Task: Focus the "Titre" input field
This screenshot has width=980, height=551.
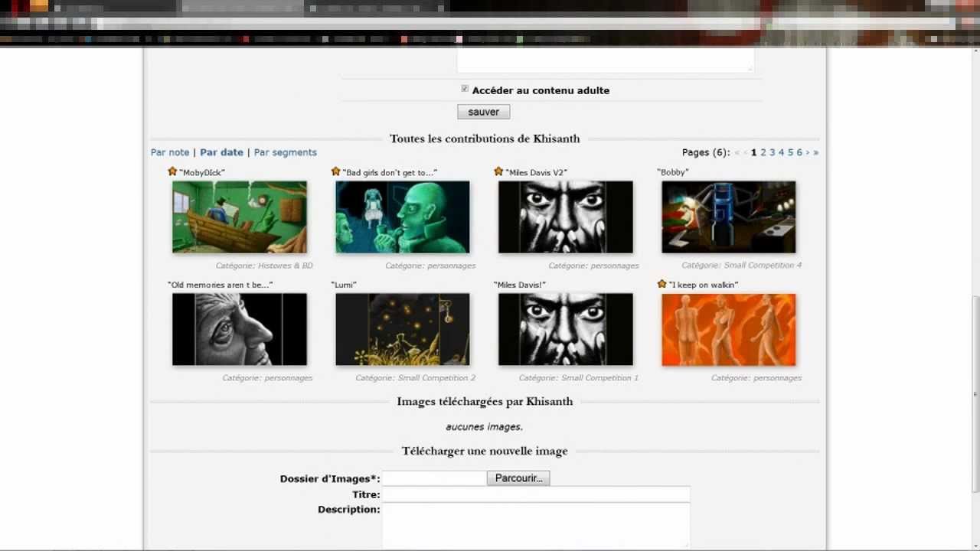Action: [536, 494]
